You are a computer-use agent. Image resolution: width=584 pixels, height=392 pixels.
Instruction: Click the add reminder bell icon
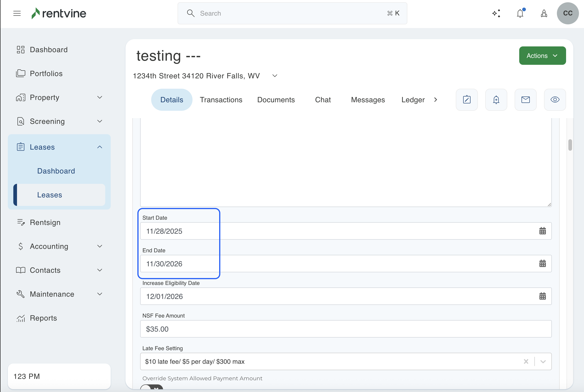click(x=496, y=100)
